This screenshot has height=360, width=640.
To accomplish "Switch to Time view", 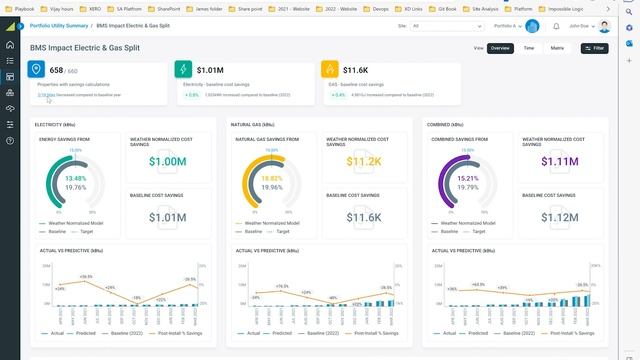I will (x=529, y=48).
